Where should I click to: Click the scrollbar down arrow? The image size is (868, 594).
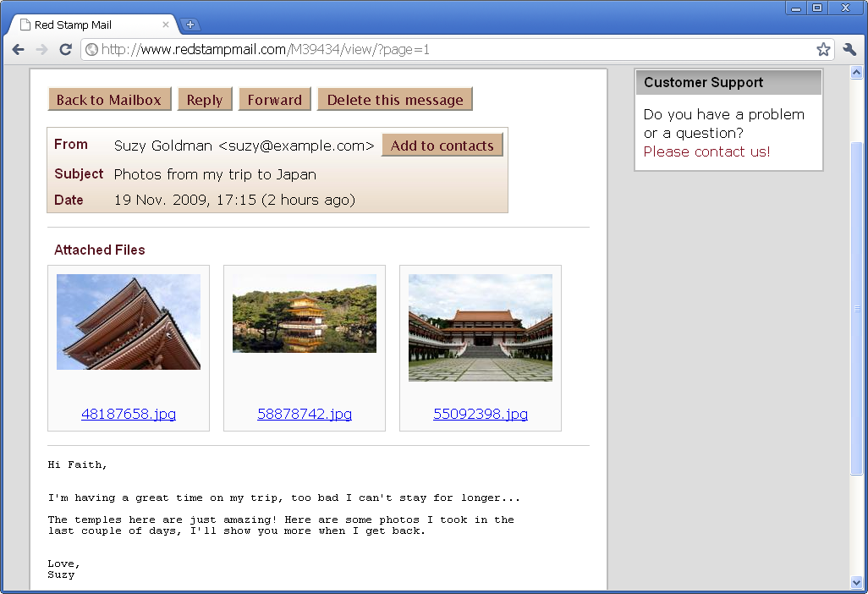click(x=856, y=582)
